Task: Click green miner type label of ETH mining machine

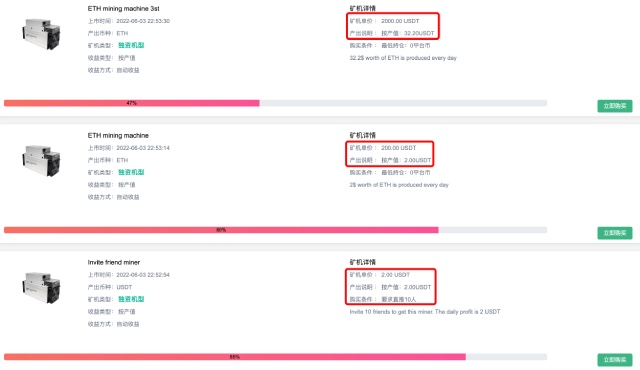Action: (131, 172)
